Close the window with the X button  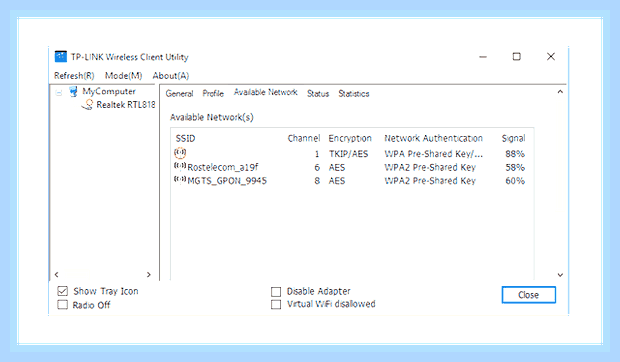(x=551, y=57)
